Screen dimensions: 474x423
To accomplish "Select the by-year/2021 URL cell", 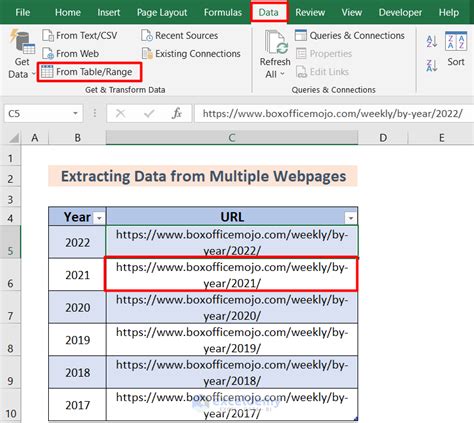I will click(x=232, y=275).
